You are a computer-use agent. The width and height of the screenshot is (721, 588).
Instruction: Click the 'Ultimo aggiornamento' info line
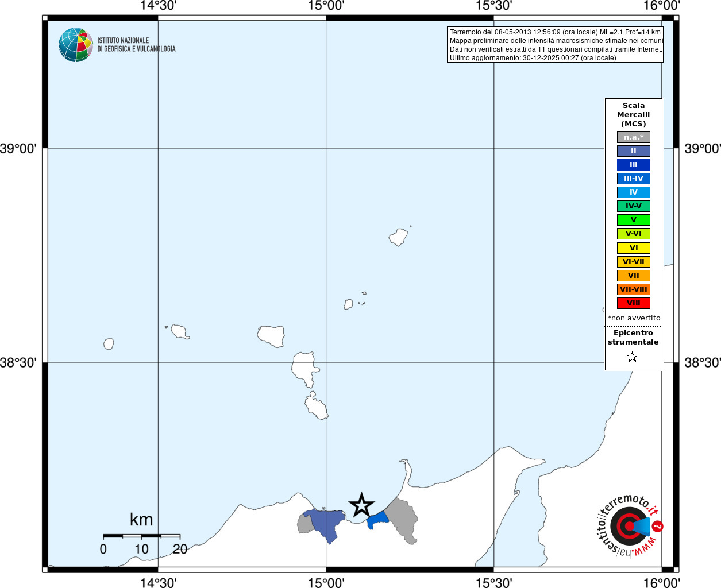(x=533, y=58)
